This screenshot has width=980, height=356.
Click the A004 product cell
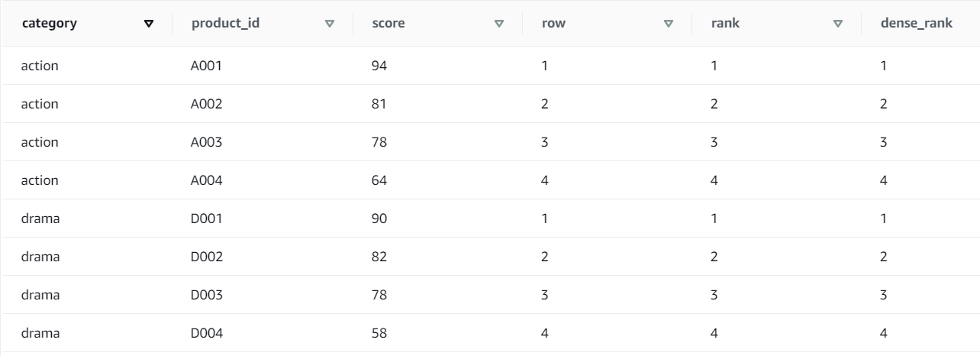(x=206, y=180)
